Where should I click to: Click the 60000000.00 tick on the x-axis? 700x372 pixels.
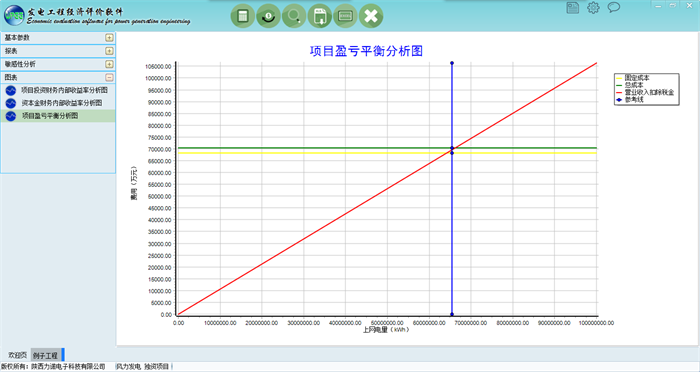pos(429,323)
